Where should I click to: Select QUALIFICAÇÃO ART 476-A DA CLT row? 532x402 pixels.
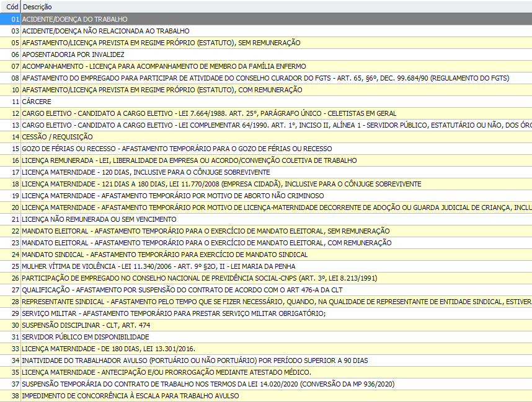click(x=266, y=290)
